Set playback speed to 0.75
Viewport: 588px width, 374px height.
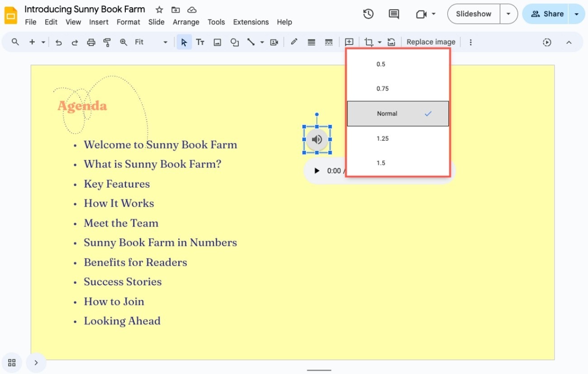(x=398, y=89)
